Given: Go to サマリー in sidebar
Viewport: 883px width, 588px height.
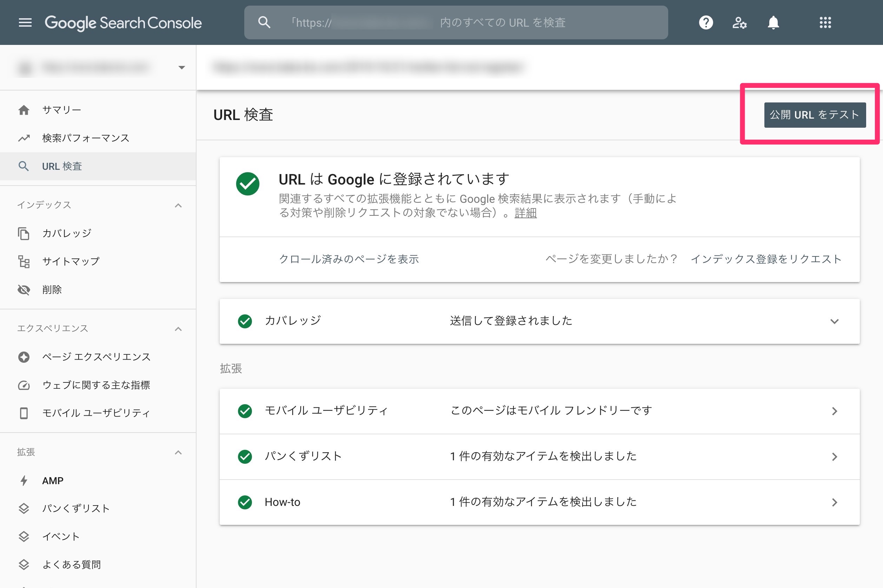Looking at the screenshot, I should tap(98, 110).
